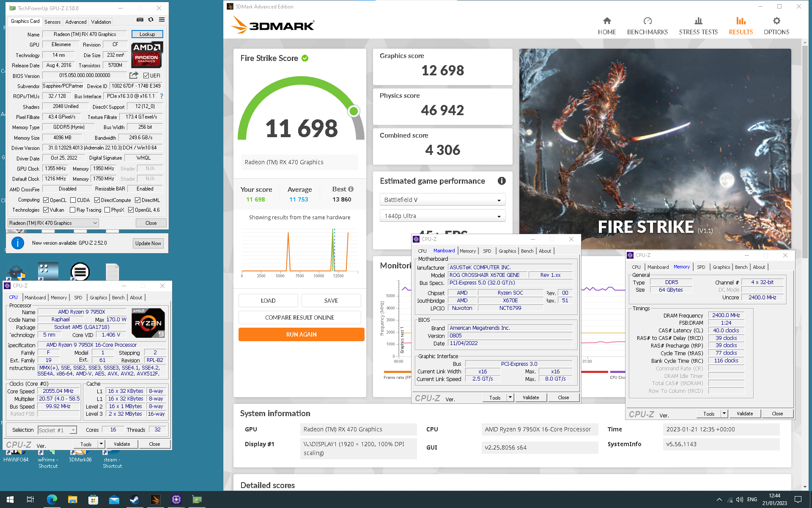The image size is (812, 508).
Task: Open Mail app from taskbar
Action: click(114, 500)
